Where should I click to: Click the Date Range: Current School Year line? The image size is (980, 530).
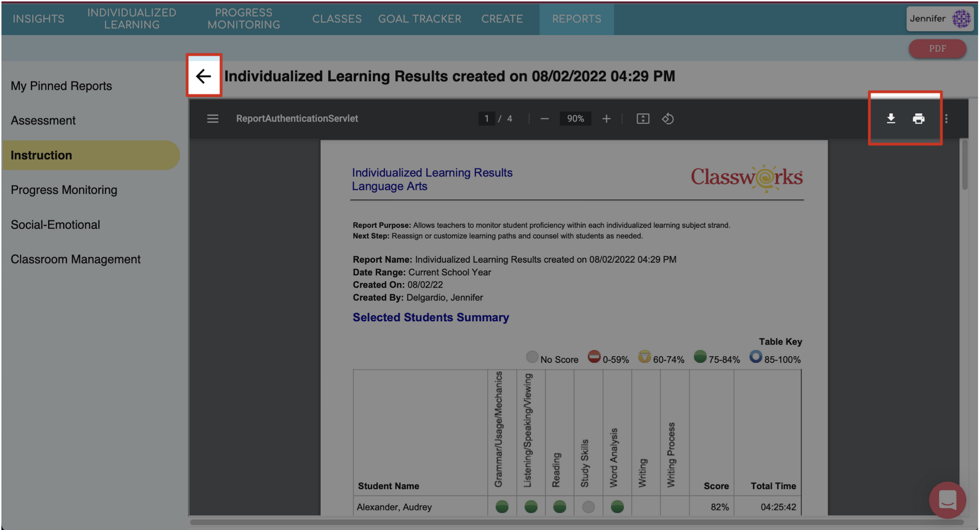(x=422, y=272)
